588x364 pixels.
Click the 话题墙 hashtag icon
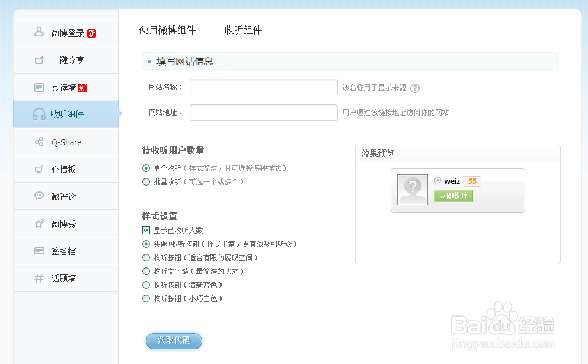(x=39, y=278)
